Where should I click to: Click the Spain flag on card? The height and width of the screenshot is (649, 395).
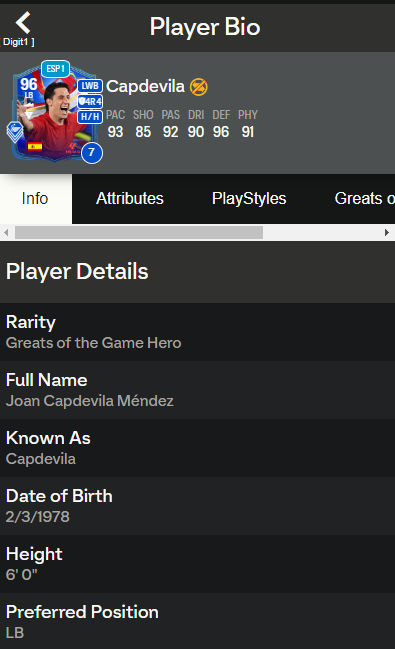tap(35, 146)
